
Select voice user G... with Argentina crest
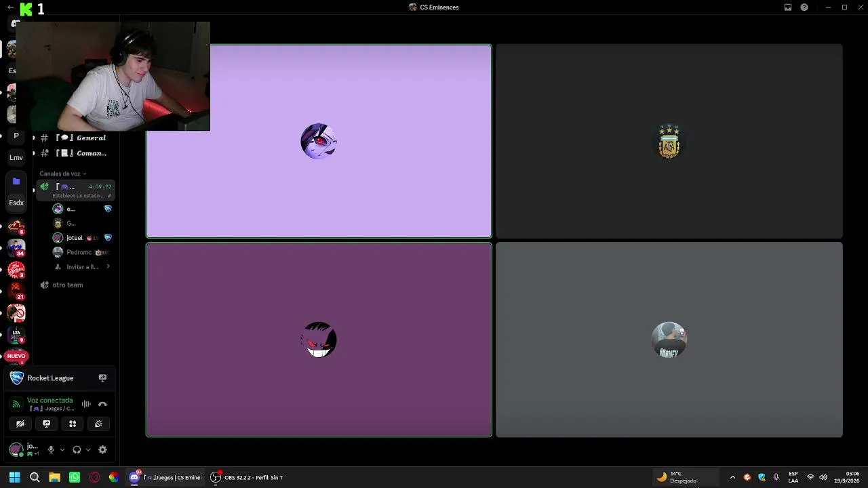[x=82, y=223]
